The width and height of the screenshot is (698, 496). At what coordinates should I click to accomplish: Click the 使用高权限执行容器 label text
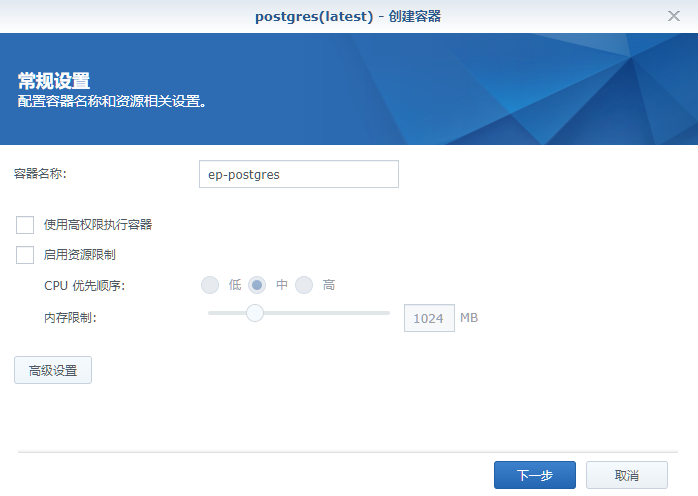(x=98, y=225)
